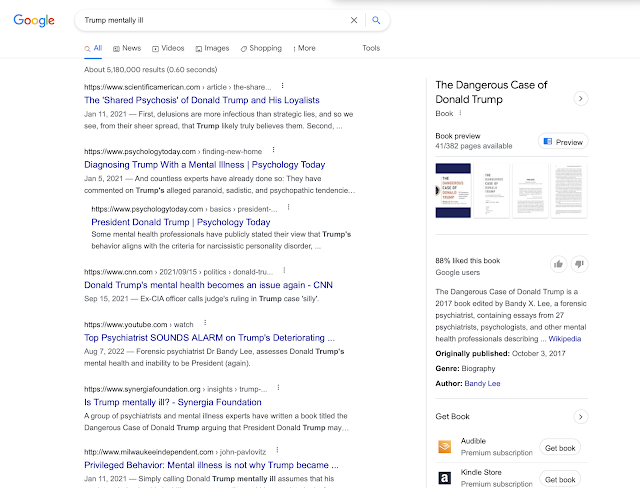Screen dimensions: 640x488
Task: Open three-dot menu for psychologytoday basics result
Action: [289, 207]
